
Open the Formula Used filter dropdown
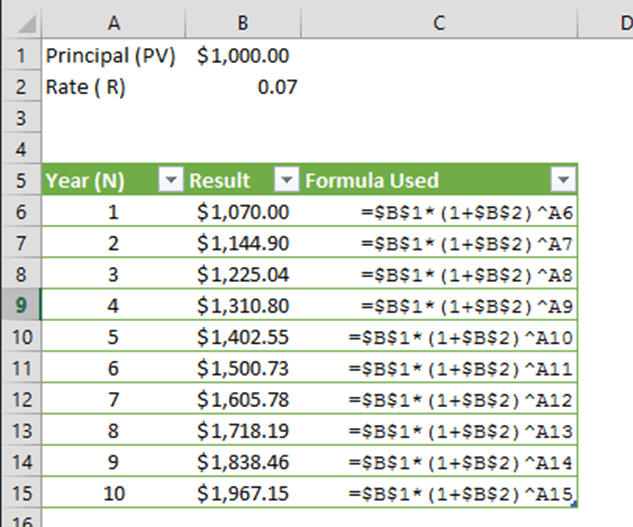click(563, 179)
